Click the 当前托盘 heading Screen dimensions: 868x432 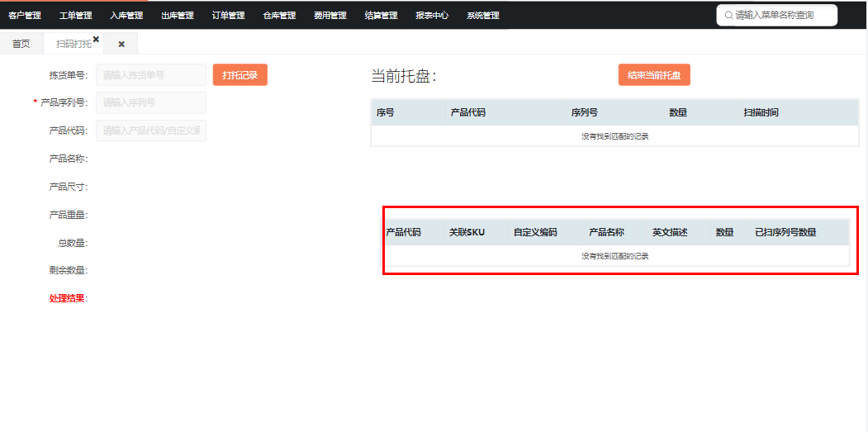(404, 77)
